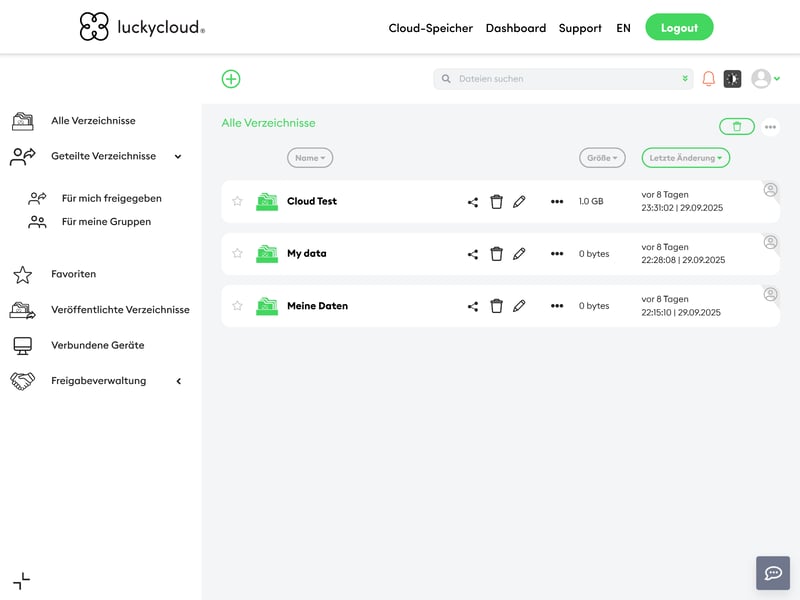Expand the Freigabeverwaltung sidebar section
The image size is (800, 600).
click(179, 381)
